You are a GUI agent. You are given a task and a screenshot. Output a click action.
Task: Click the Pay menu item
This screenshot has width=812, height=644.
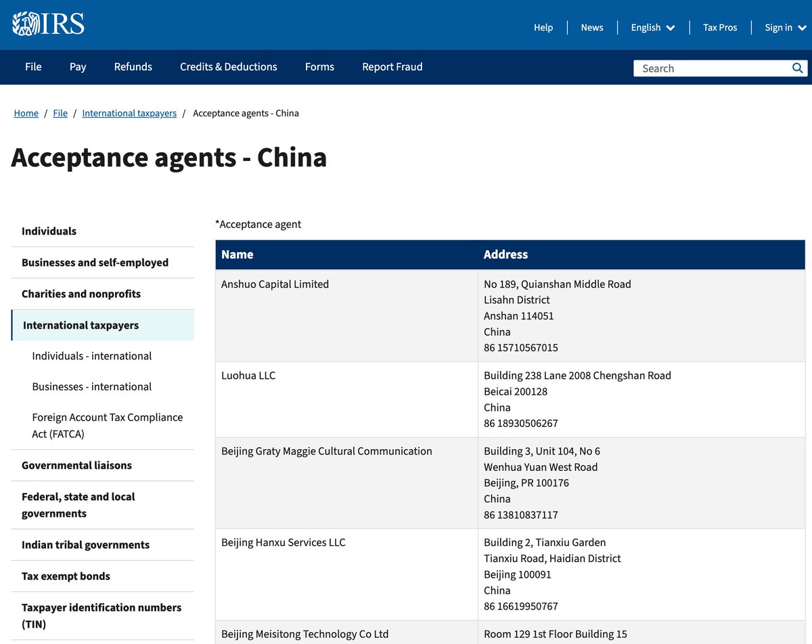pyautogui.click(x=78, y=66)
